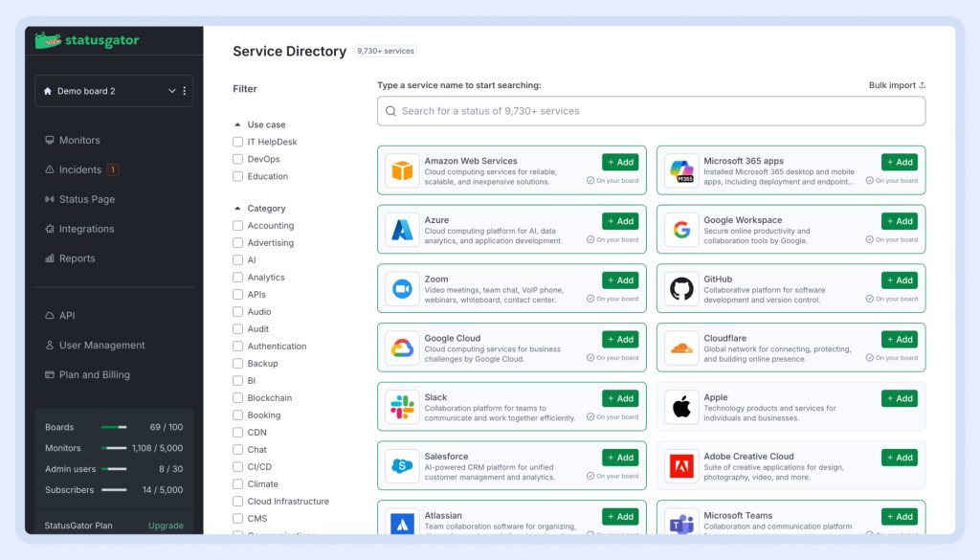The height and width of the screenshot is (560, 980).
Task: Open the Demo board 2 dropdown
Action: coord(171,91)
